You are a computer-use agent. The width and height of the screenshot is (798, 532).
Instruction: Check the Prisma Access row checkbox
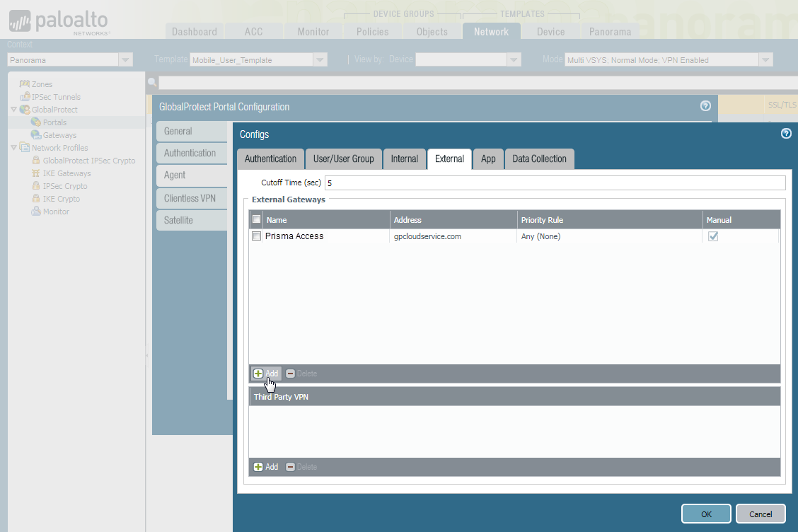pos(257,236)
